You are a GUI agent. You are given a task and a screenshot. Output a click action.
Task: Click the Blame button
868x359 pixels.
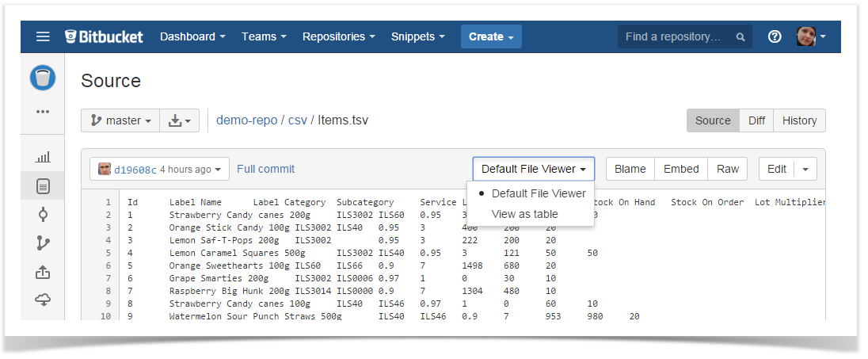tap(630, 169)
